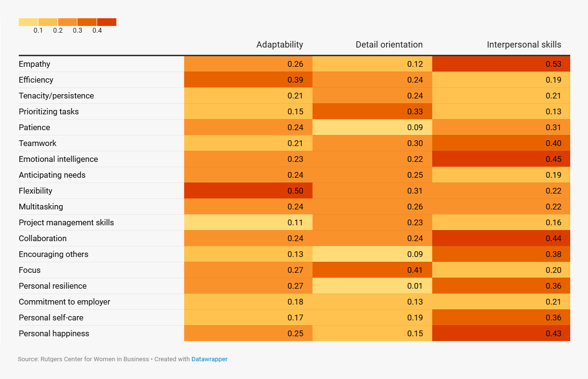
Task: Select the Empathy row label
Action: (35, 64)
